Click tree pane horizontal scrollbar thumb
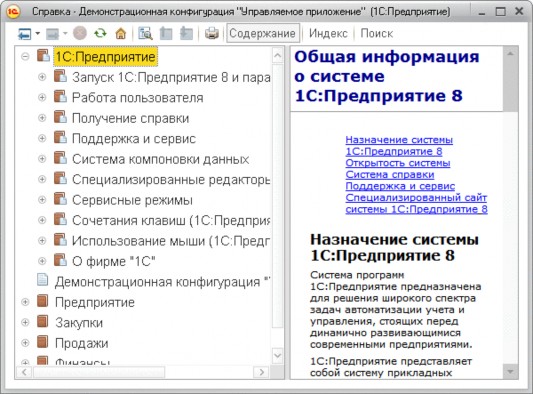Viewport: 533px width, 394px height. (98, 372)
